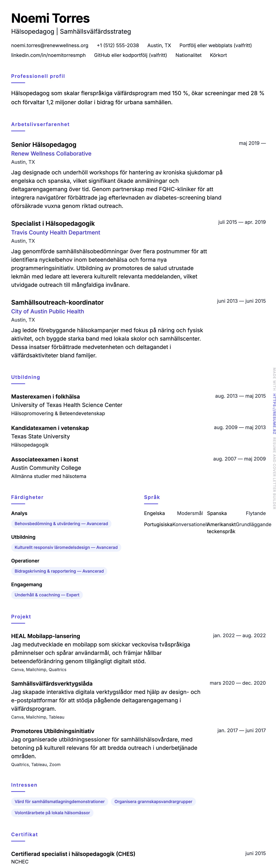Screen dimensions: 277x868
Task: Click the Masterexamen i folkhälsa degree title
Action: pyautogui.click(x=45, y=397)
